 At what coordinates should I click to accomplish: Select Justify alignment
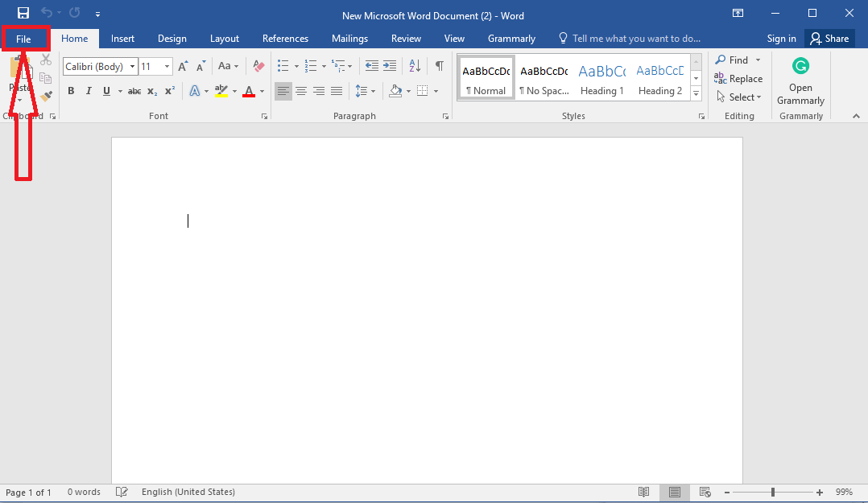click(x=336, y=91)
